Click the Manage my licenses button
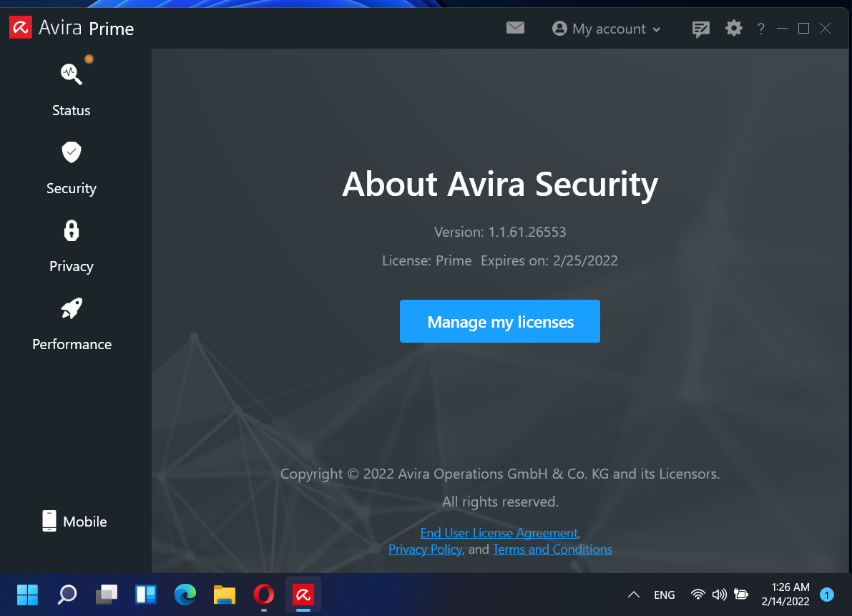Viewport: 852px width, 616px height. [x=500, y=321]
